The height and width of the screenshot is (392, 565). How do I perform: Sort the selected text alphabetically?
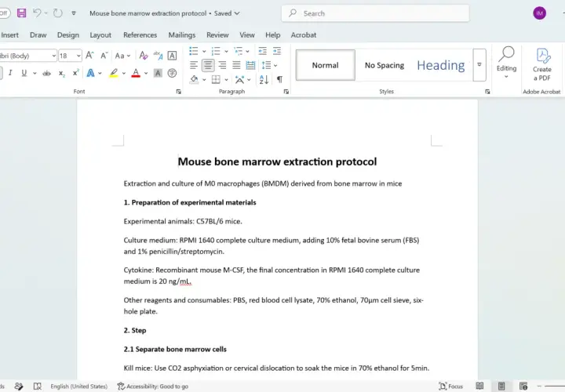click(x=264, y=79)
